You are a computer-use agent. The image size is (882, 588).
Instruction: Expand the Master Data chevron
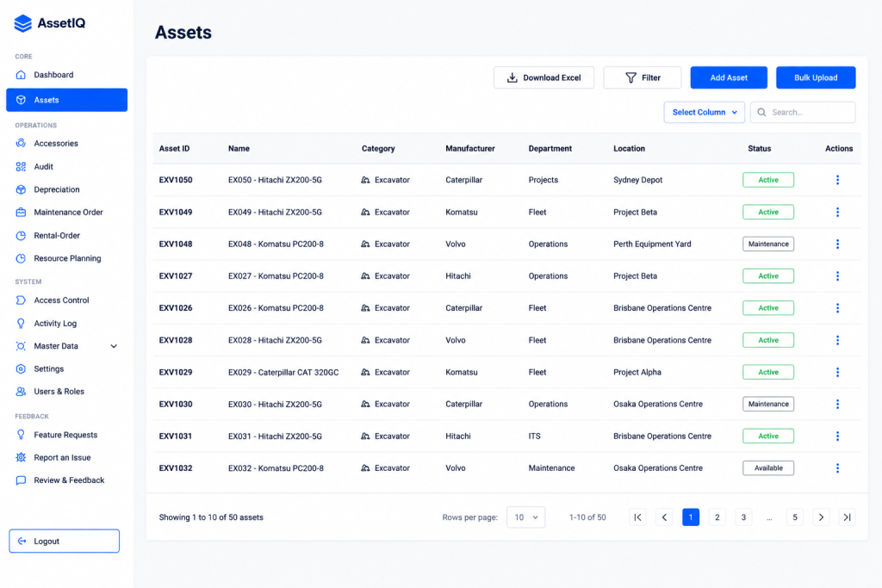coord(114,346)
